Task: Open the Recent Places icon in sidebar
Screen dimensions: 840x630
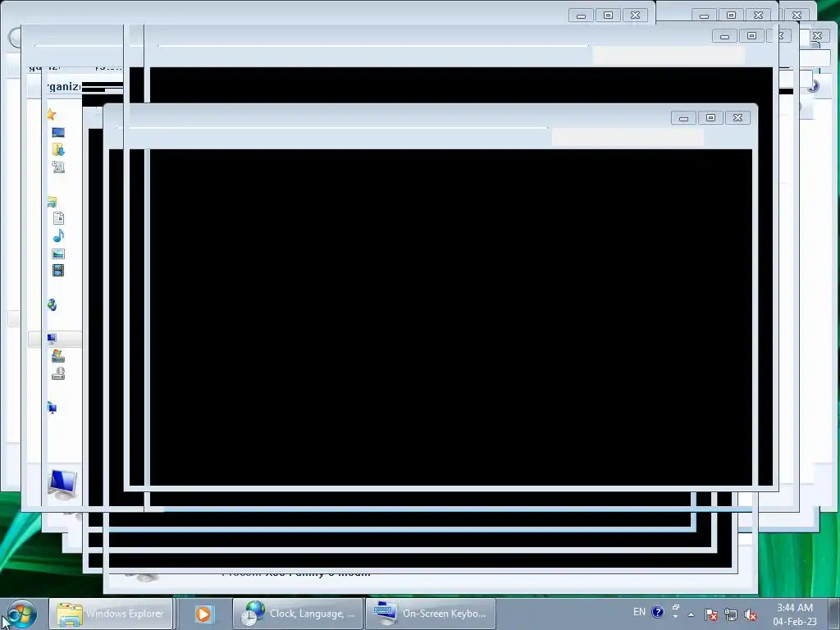Action: [x=58, y=167]
